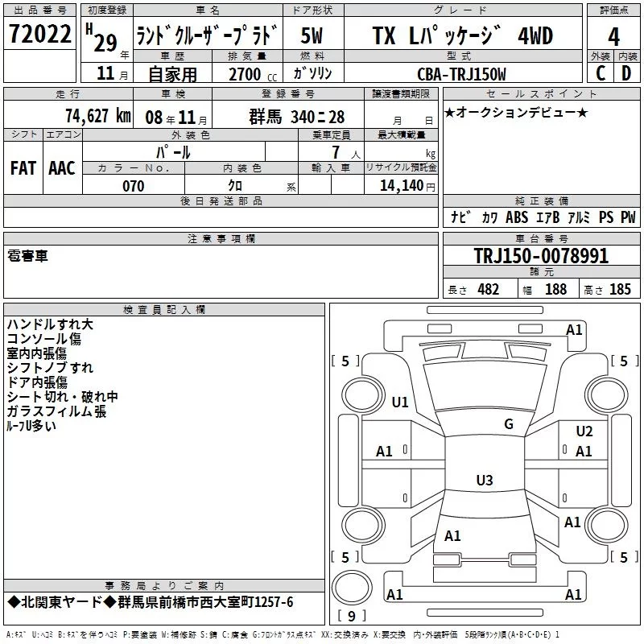644x644 pixels.
Task: Select the sales point オークションデビュー text
Action: point(516,112)
